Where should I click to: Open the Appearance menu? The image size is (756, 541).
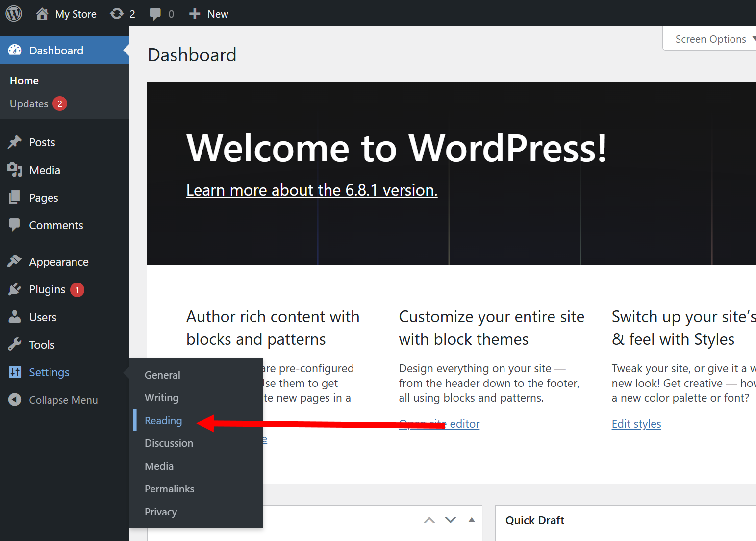(x=59, y=262)
